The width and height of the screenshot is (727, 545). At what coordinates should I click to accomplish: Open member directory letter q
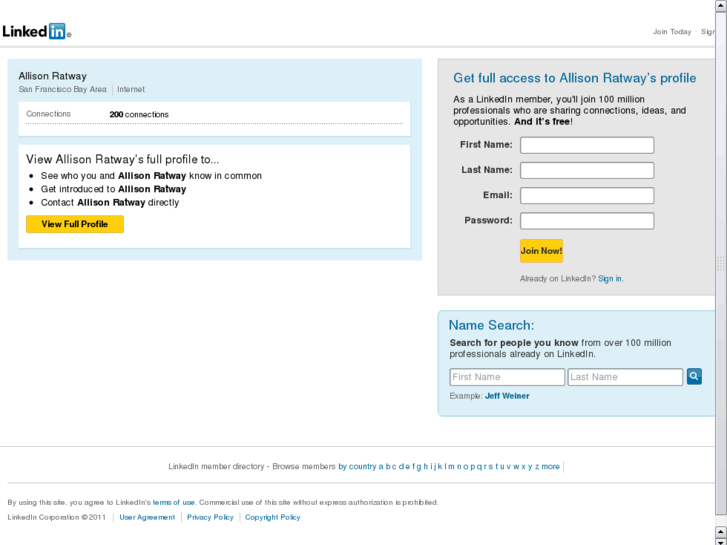coord(479,467)
